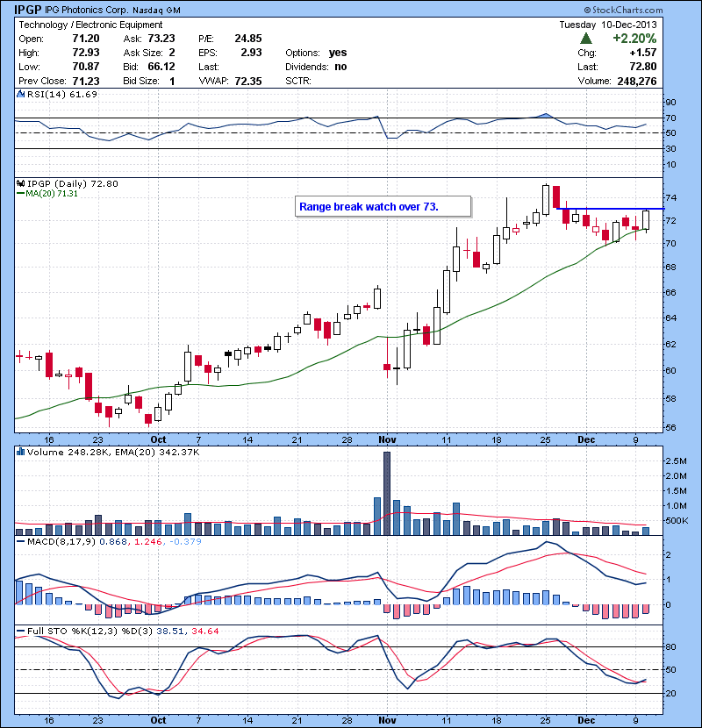This screenshot has width=702, height=728.
Task: Click the Volume 248.28K, EMA(20) 342.37K label
Action: click(x=113, y=452)
